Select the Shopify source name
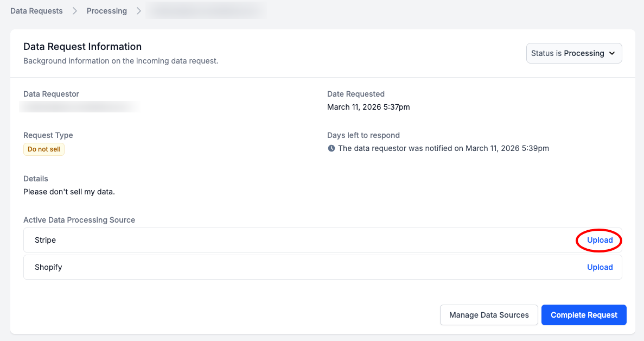Screen dimensions: 644x341 click(48, 267)
